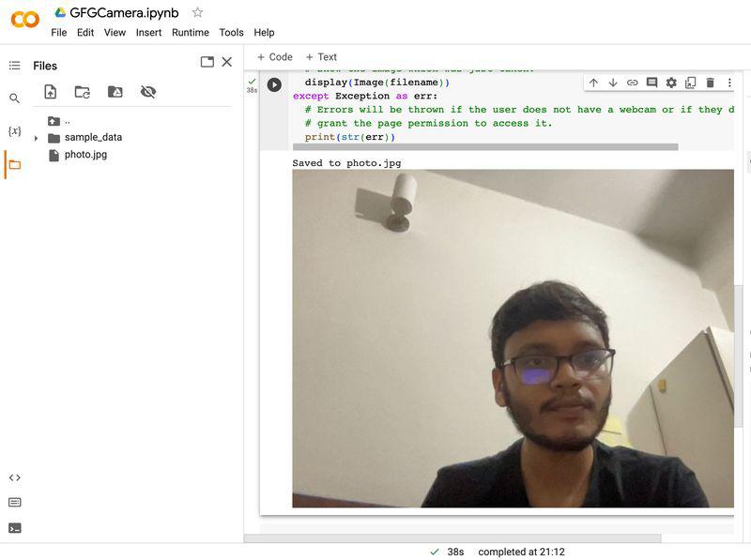Open the View menu
The height and width of the screenshot is (560, 751).
(115, 33)
